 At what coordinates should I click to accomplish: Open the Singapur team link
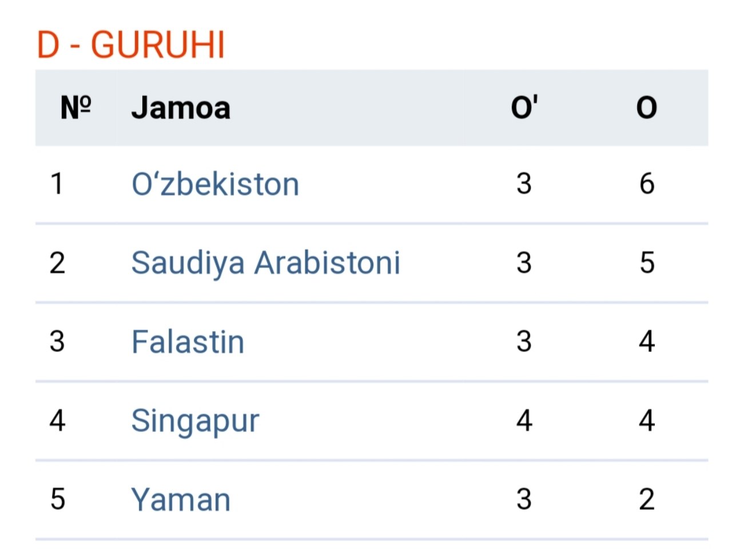(x=195, y=421)
